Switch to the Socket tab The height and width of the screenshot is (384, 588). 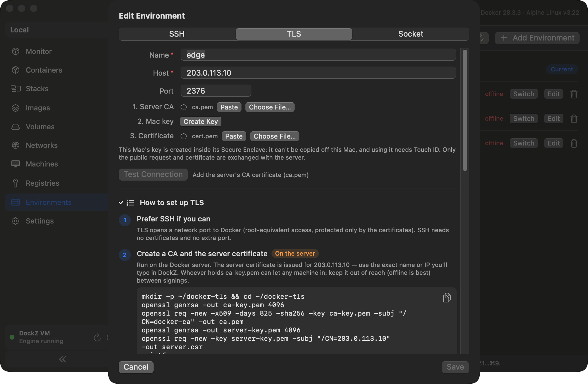[x=411, y=34]
